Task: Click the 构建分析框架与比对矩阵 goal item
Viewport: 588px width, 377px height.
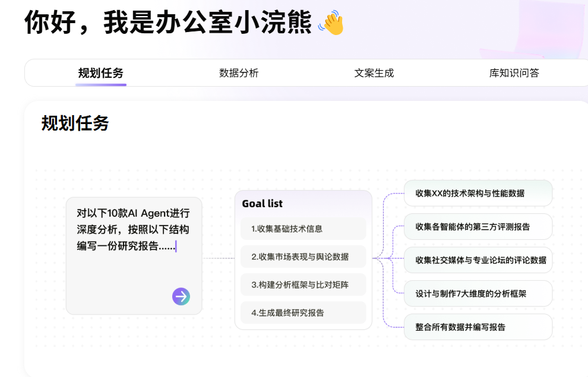Action: (303, 284)
